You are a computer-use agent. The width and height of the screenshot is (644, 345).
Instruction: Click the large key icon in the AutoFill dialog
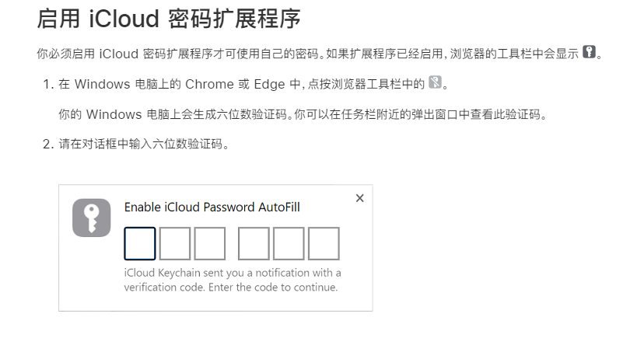click(x=92, y=218)
